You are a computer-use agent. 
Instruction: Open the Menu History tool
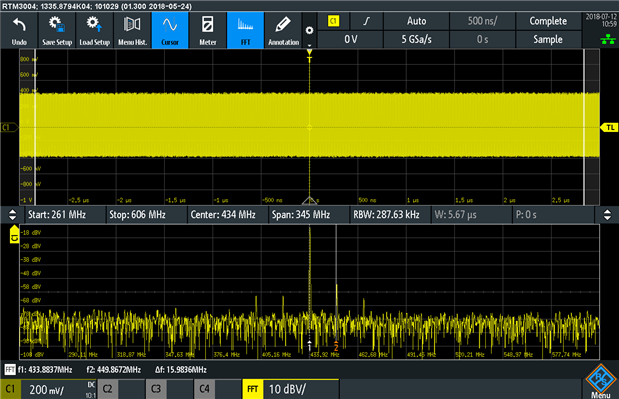pyautogui.click(x=132, y=30)
